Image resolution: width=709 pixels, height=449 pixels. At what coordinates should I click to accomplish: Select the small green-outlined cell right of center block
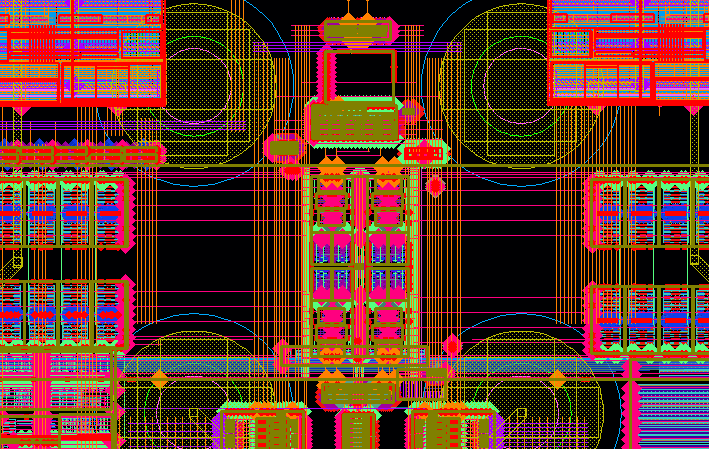[x=423, y=153]
